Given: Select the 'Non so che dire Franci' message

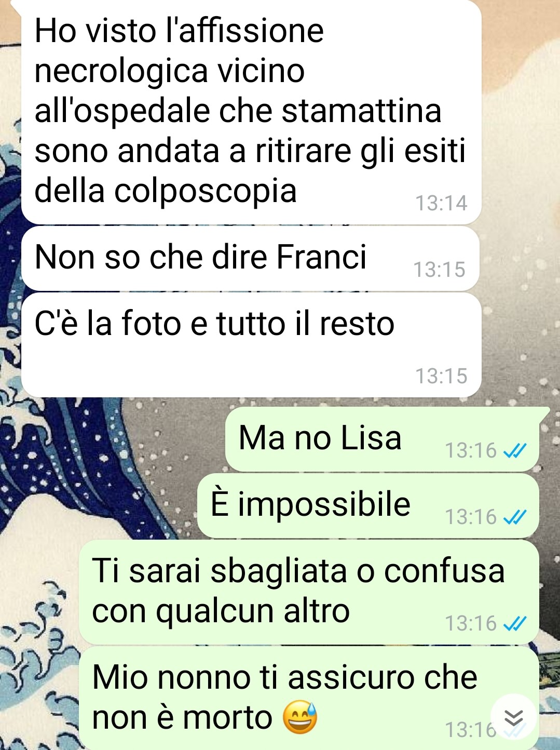Looking at the screenshot, I should pos(250,258).
